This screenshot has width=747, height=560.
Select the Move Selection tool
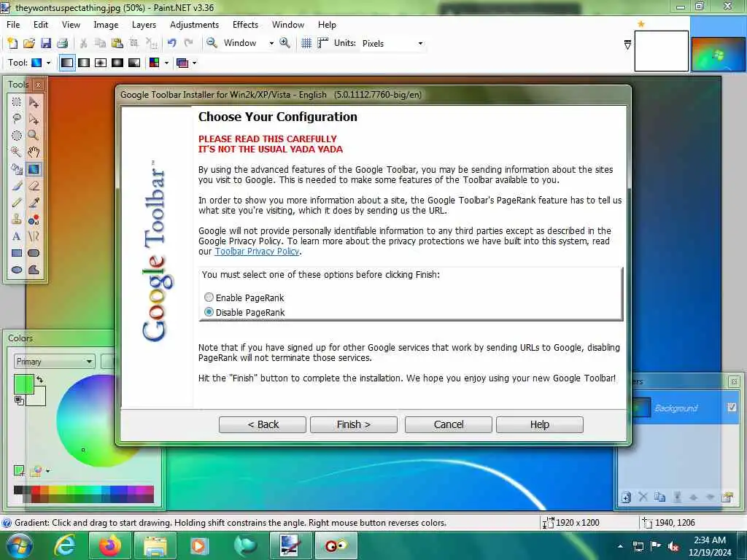[x=34, y=119]
